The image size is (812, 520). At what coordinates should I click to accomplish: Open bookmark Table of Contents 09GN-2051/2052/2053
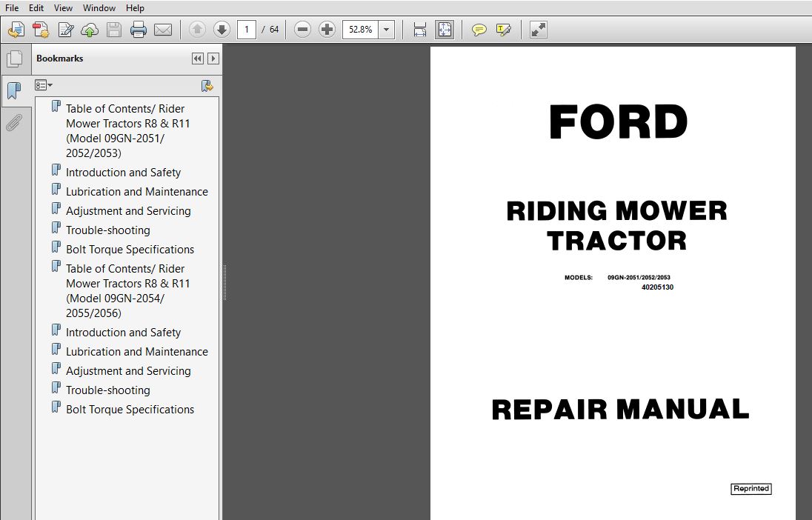[x=127, y=130]
